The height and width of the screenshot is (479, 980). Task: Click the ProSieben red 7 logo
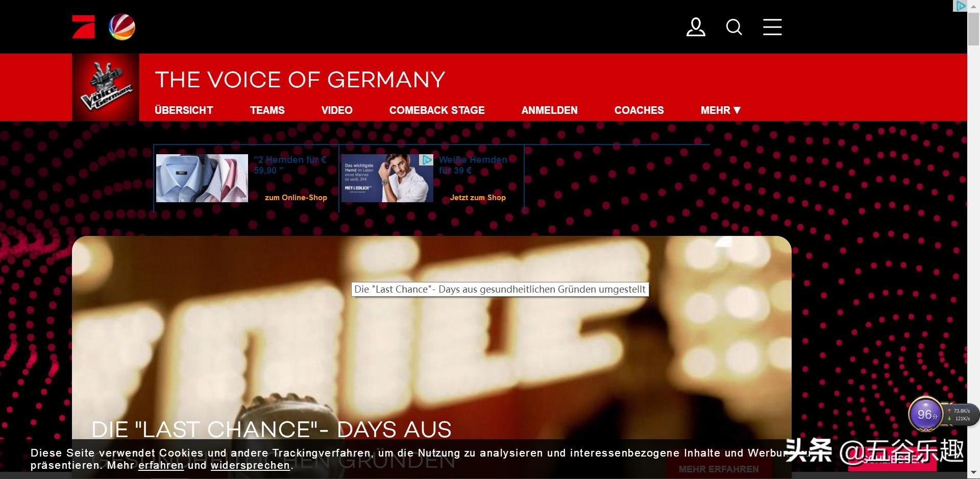(83, 27)
